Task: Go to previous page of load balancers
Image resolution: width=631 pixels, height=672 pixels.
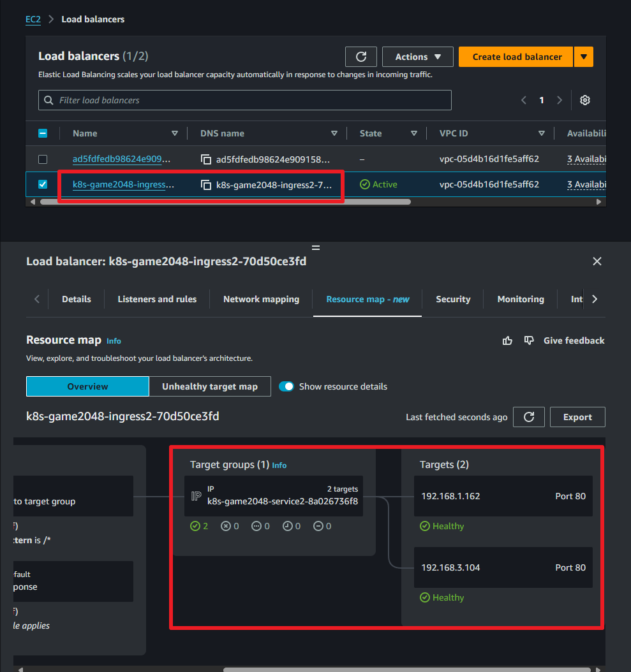Action: coord(524,100)
